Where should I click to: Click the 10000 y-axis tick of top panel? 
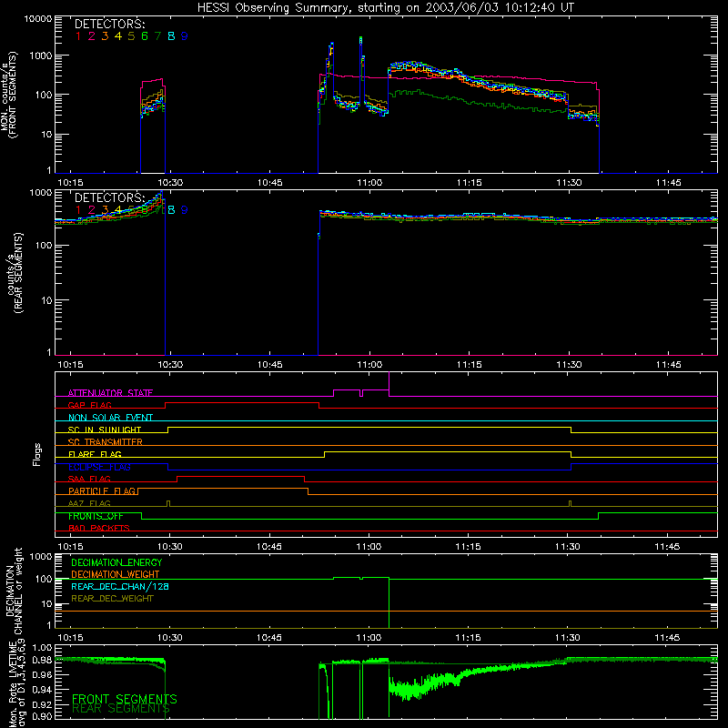[38, 18]
